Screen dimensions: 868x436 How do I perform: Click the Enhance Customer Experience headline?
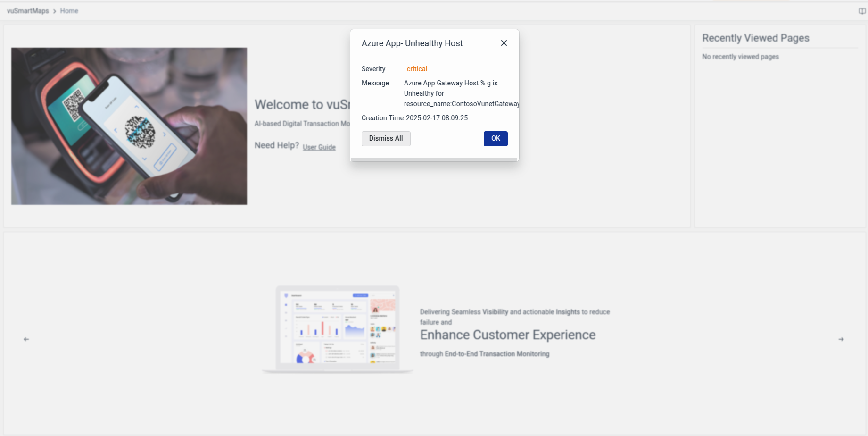click(508, 335)
